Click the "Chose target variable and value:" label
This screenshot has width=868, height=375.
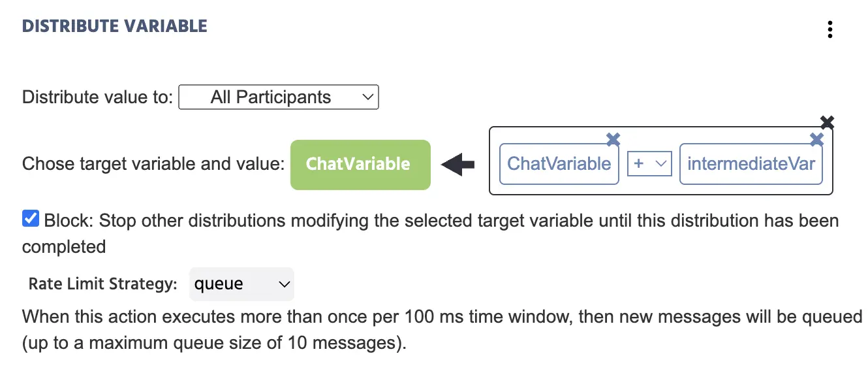153,164
